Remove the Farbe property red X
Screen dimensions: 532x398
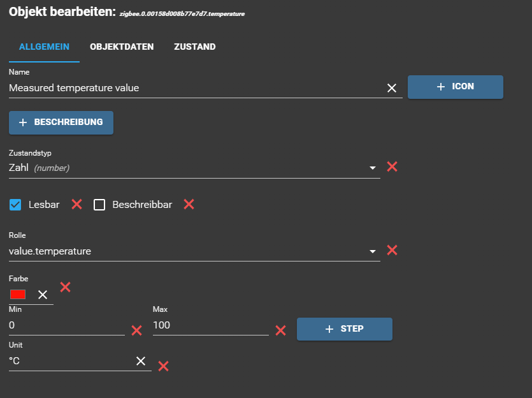pos(65,287)
